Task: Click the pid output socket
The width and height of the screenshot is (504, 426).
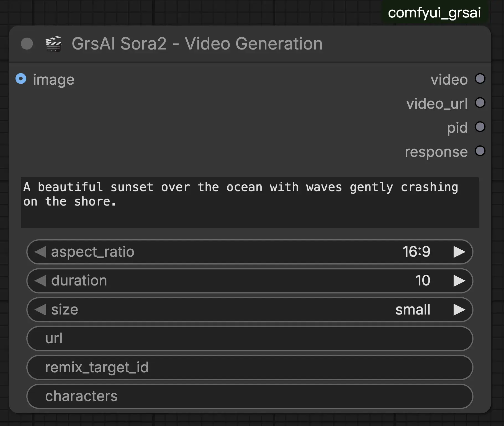Action: pos(480,127)
